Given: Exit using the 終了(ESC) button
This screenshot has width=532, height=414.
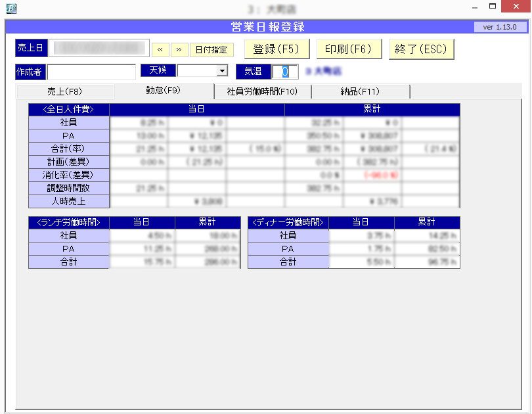Looking at the screenshot, I should click(421, 49).
